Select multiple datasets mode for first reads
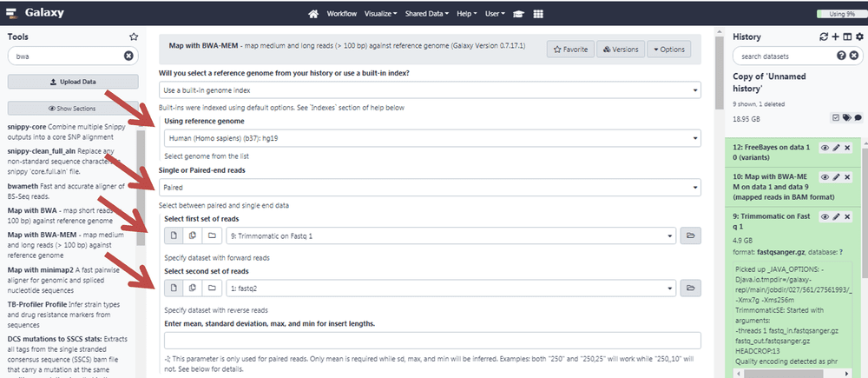Screen dimensions: 868x378 (193, 235)
